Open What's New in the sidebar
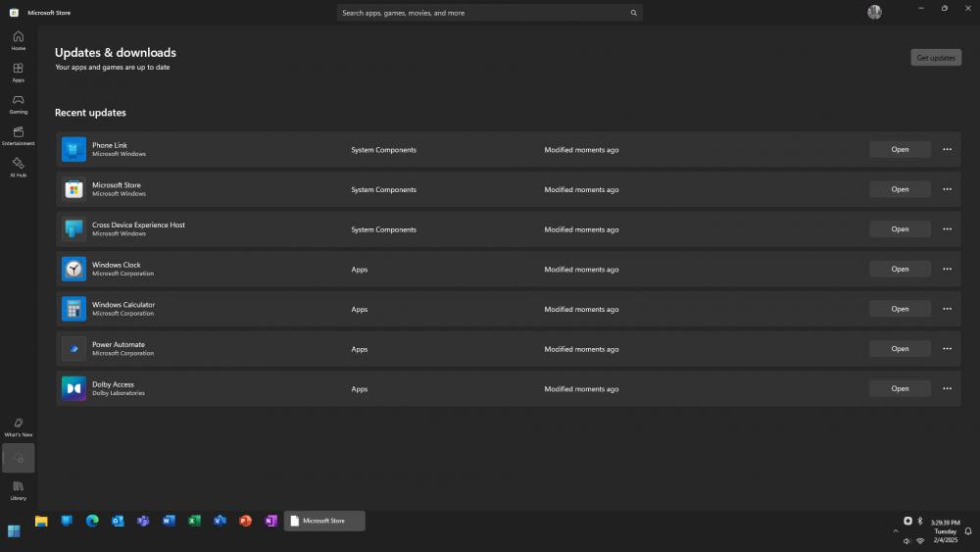 pos(18,427)
